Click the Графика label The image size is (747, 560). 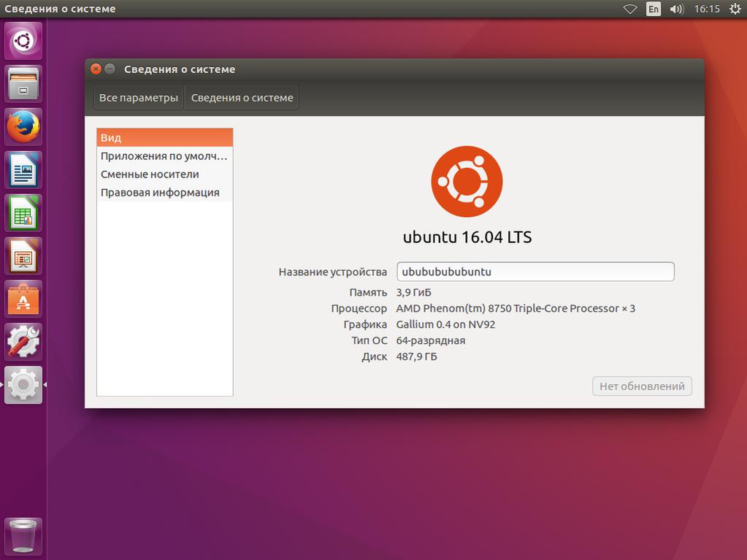click(365, 325)
